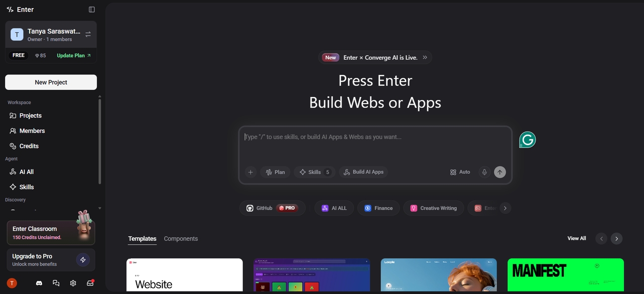Screen dimensions: 644x294
Task: Create a New Project
Action: pyautogui.click(x=51, y=82)
